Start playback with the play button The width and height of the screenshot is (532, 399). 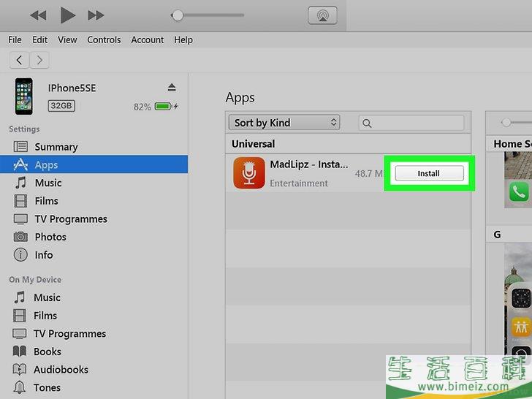(x=67, y=15)
